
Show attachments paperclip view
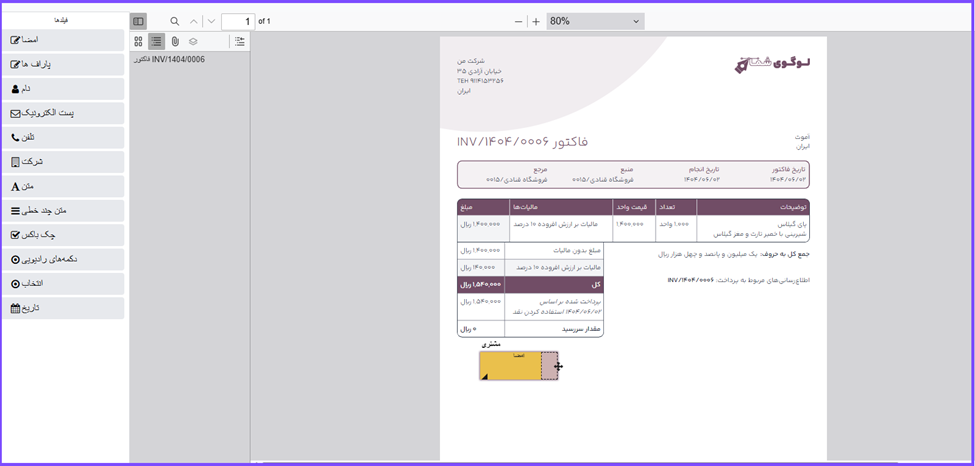[175, 41]
